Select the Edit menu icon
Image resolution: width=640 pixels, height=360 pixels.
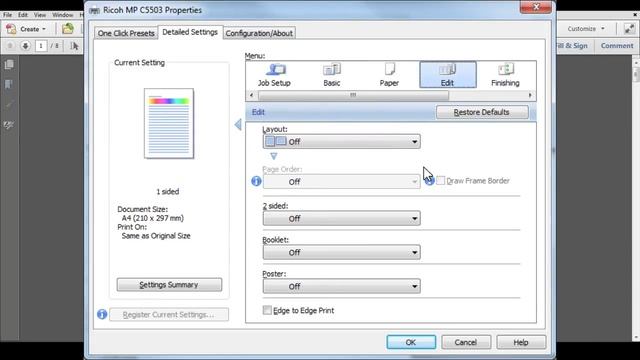448,75
